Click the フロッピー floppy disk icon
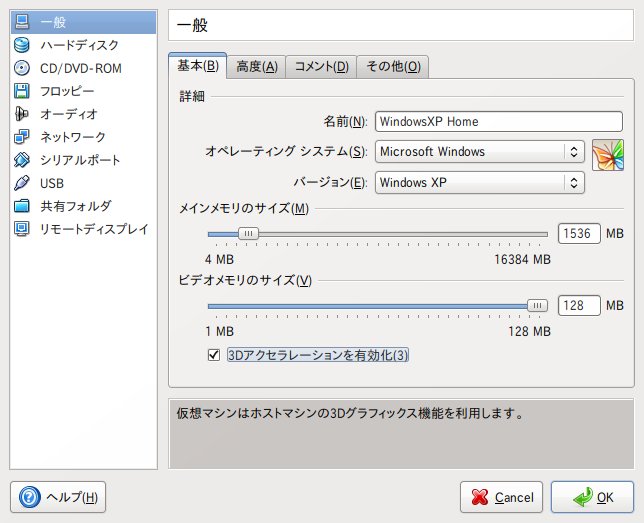The image size is (644, 523). (x=22, y=91)
